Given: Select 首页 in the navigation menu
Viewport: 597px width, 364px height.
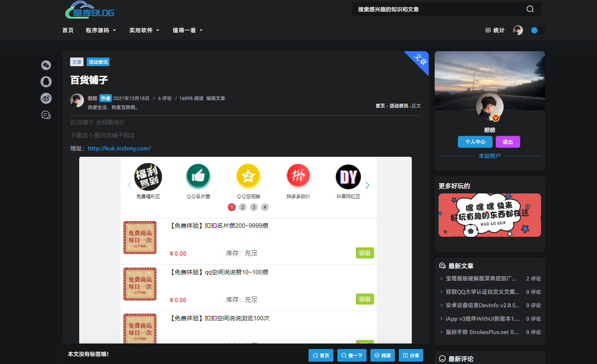Looking at the screenshot, I should [x=67, y=30].
